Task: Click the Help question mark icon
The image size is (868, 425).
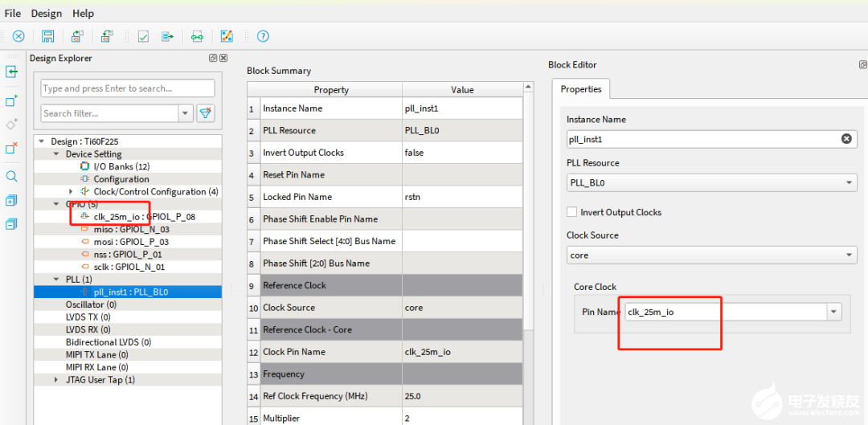Action: click(x=263, y=36)
